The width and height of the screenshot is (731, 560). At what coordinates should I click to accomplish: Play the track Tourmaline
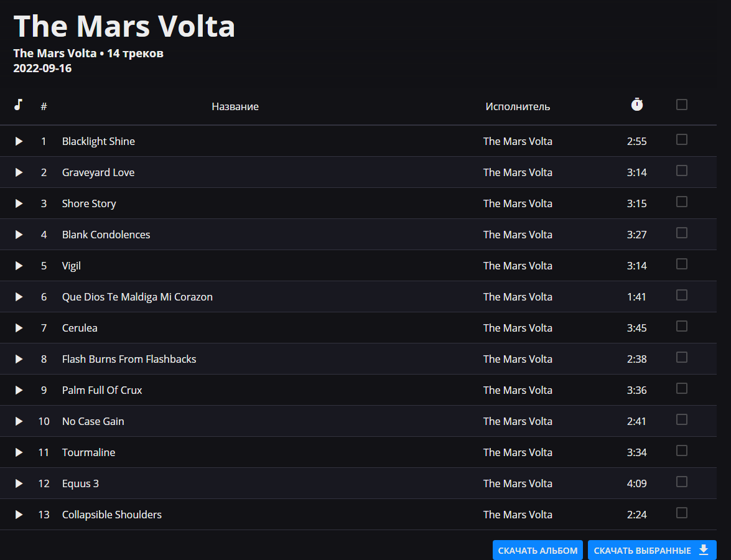point(19,452)
